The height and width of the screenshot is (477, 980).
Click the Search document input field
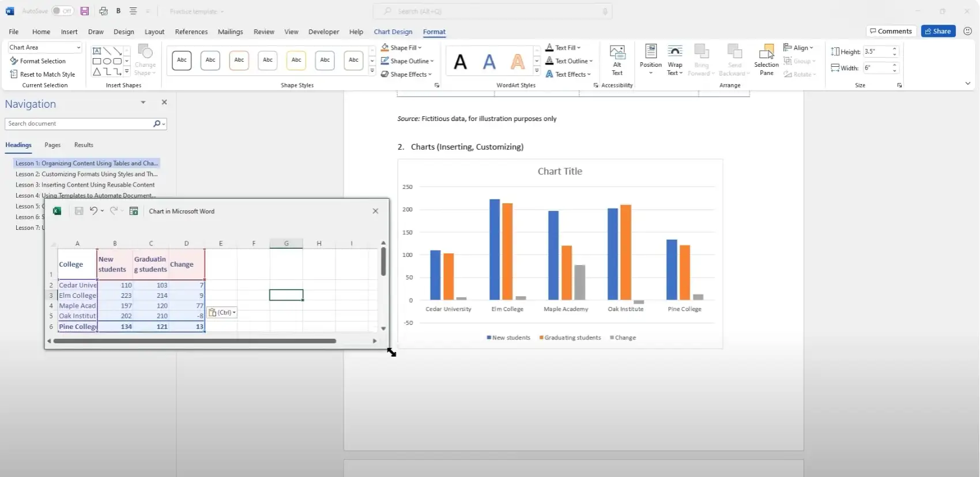click(x=78, y=124)
